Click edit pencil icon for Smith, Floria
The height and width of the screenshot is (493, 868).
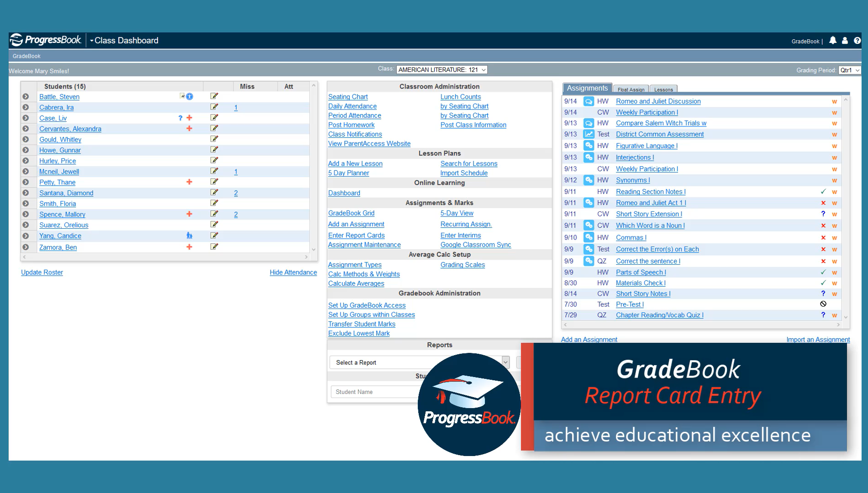tap(214, 203)
